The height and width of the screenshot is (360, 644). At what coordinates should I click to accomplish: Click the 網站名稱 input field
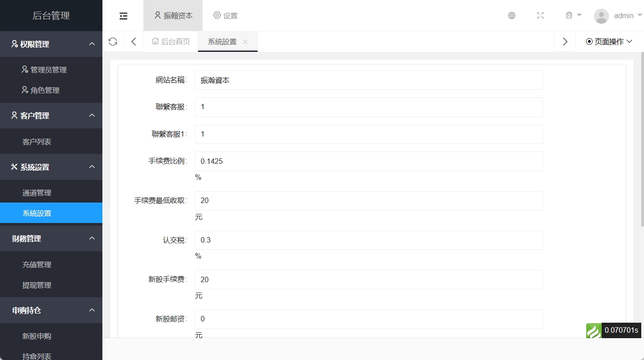point(369,80)
